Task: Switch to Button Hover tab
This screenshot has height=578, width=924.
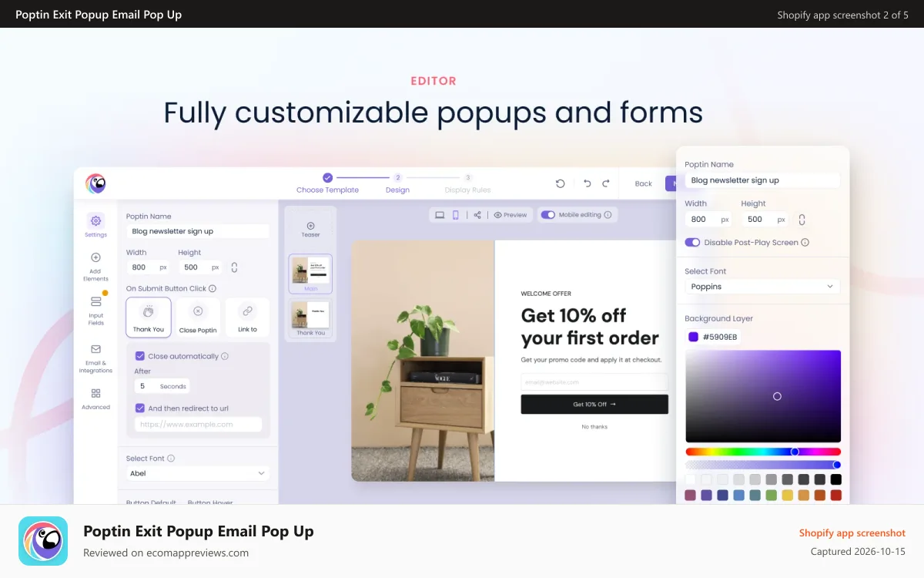Action: click(x=210, y=502)
